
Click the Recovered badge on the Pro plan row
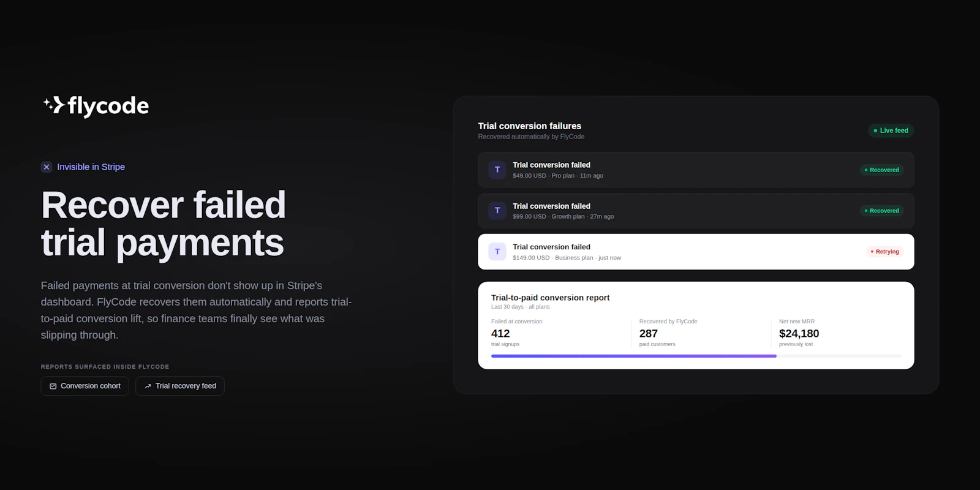881,170
